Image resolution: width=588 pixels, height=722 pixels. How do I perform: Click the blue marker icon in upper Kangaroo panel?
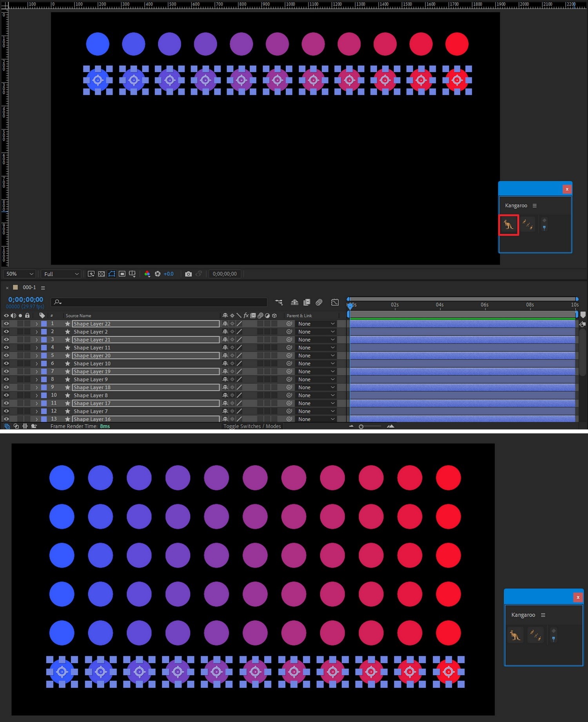[x=544, y=228]
